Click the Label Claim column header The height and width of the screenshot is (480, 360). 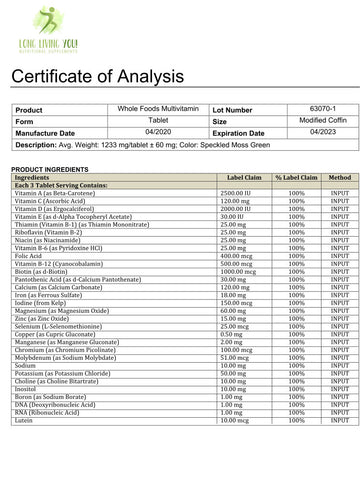click(244, 178)
